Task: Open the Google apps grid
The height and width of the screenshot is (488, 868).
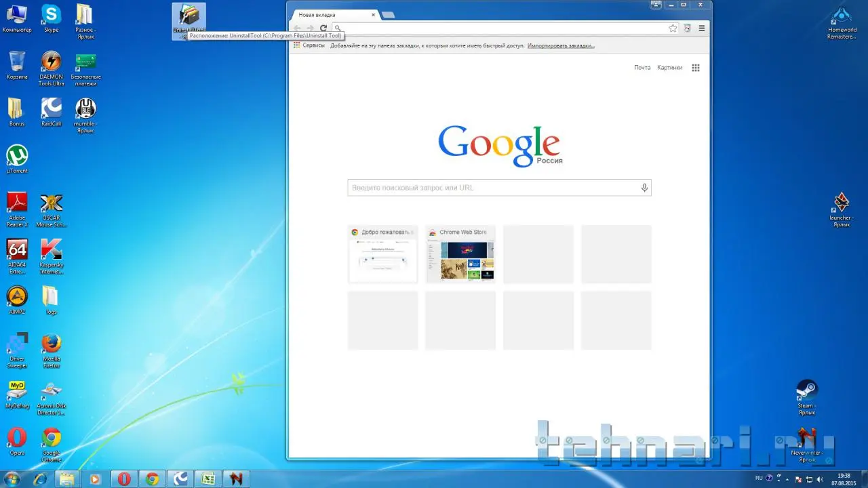Action: 696,68
